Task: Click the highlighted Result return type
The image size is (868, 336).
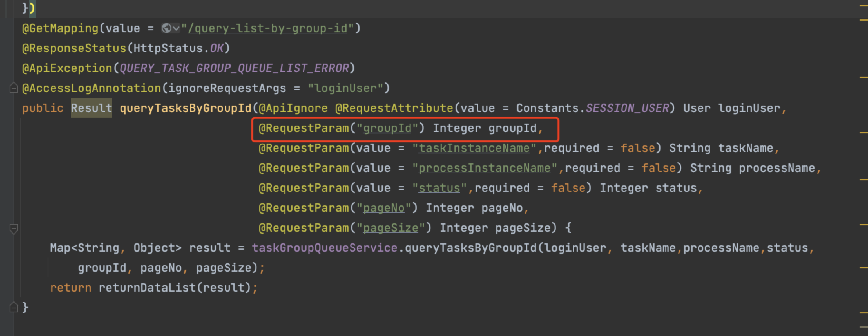Action: (x=91, y=108)
